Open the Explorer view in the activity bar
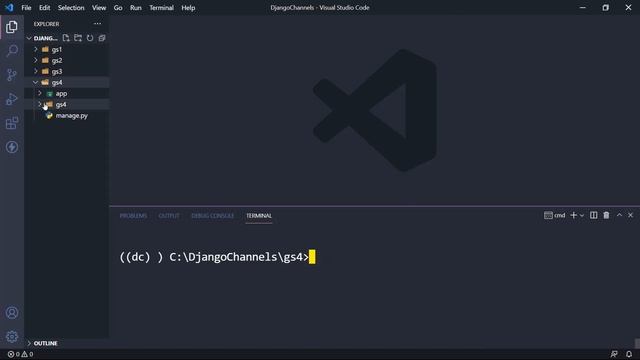The image size is (640, 360). (12, 27)
